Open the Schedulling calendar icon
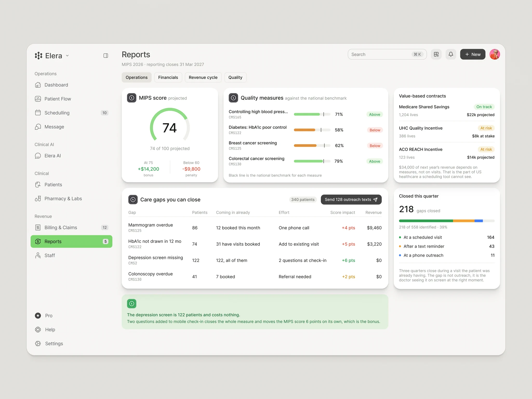 (x=38, y=113)
